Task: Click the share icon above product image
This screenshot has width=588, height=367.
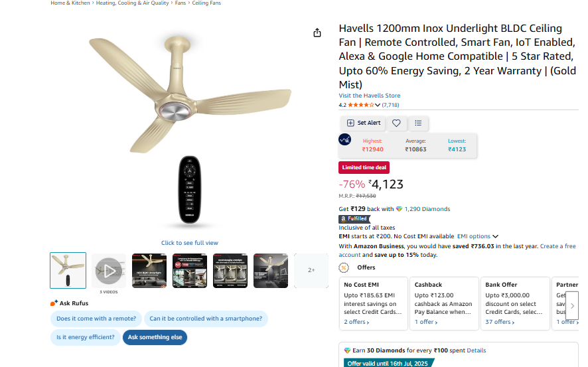Action: pos(317,33)
